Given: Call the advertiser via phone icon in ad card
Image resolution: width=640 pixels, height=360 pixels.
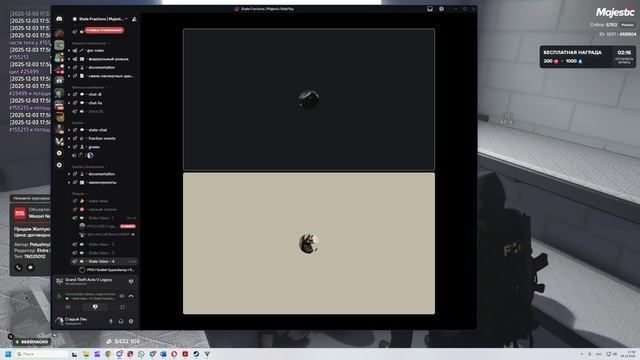Looking at the screenshot, I should (19, 267).
